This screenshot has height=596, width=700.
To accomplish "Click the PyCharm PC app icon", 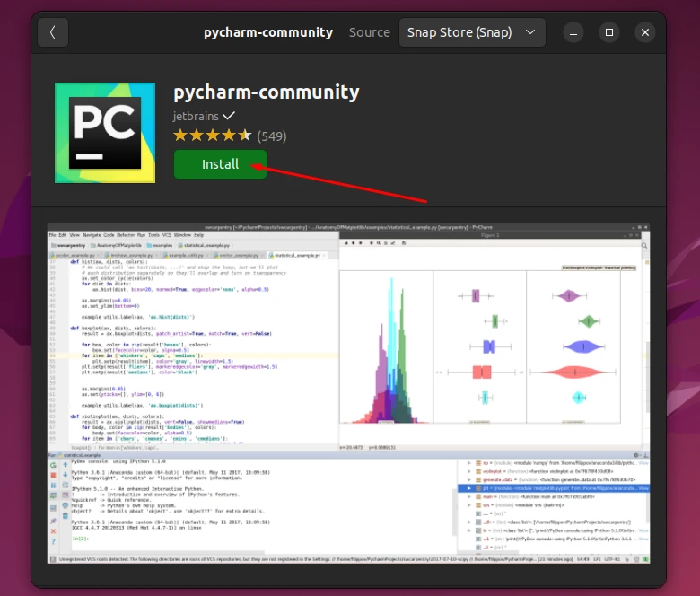I will tap(105, 133).
